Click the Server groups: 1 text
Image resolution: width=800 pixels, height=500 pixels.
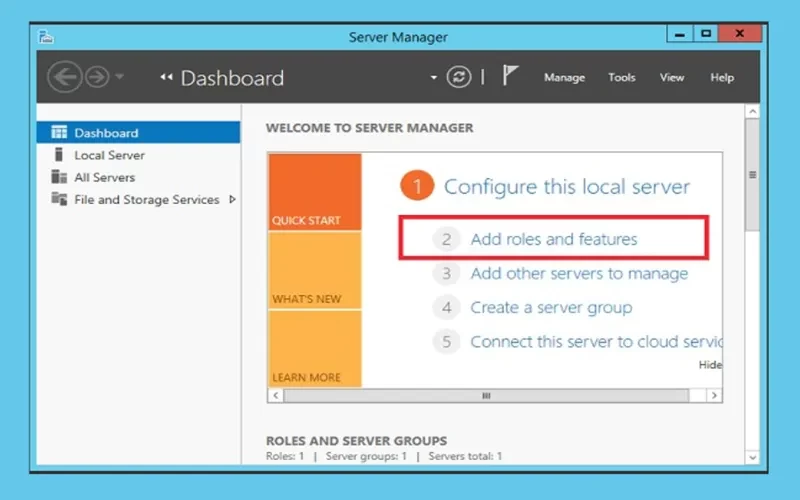click(366, 456)
